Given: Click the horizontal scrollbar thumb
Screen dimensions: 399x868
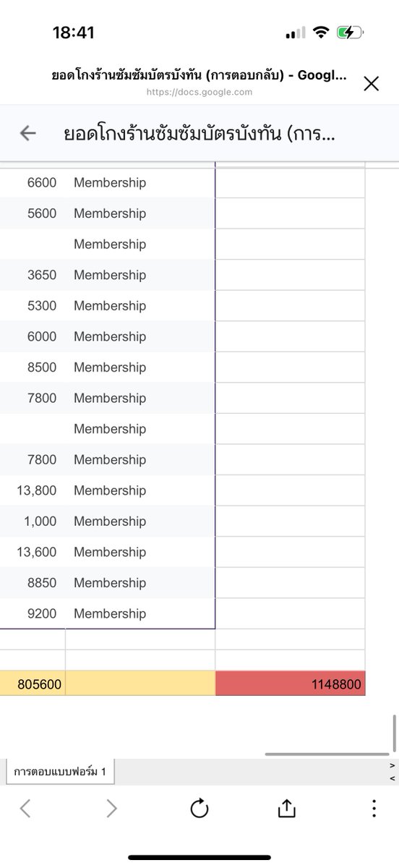Looking at the screenshot, I should coord(327,754).
